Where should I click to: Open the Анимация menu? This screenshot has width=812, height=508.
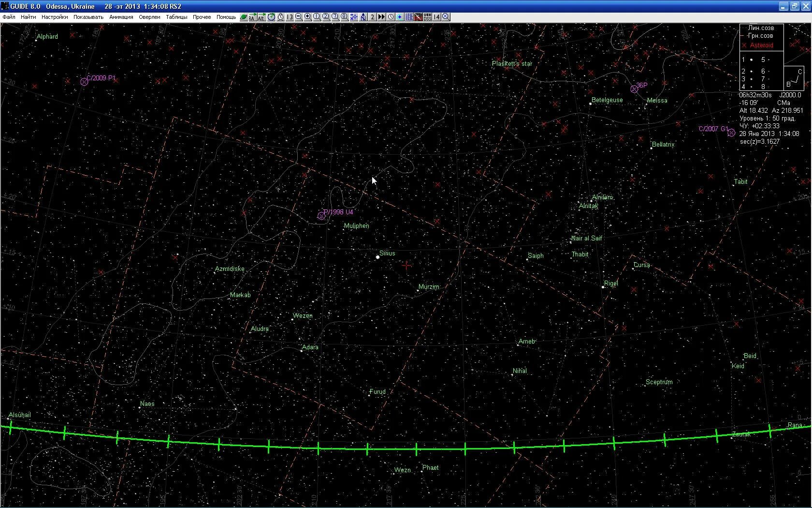tap(121, 17)
